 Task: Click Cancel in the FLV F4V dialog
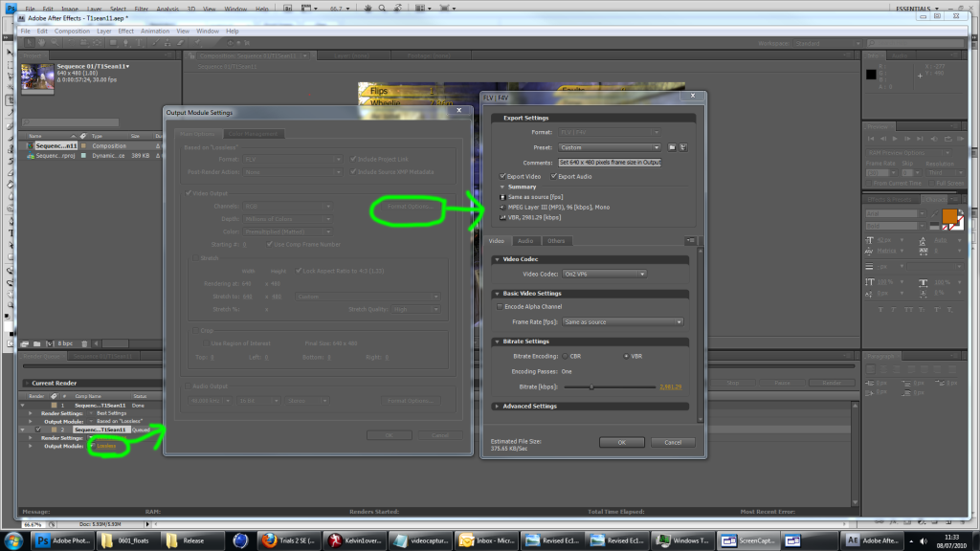click(x=673, y=442)
